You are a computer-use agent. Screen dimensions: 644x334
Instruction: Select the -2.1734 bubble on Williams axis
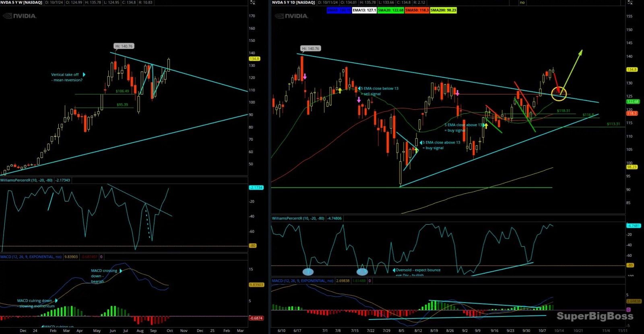256,188
